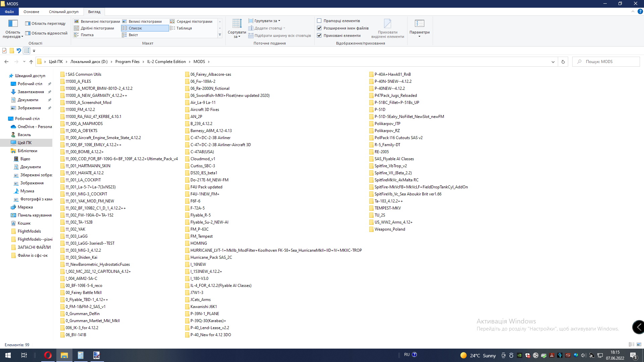Click the Сортувати за sort icon

pyautogui.click(x=237, y=24)
